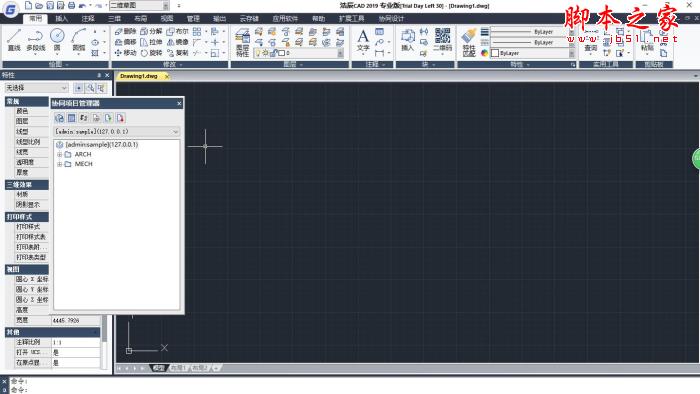The height and width of the screenshot is (394, 700).
Task: Select the Text (文字) annotation tool
Action: (x=363, y=40)
